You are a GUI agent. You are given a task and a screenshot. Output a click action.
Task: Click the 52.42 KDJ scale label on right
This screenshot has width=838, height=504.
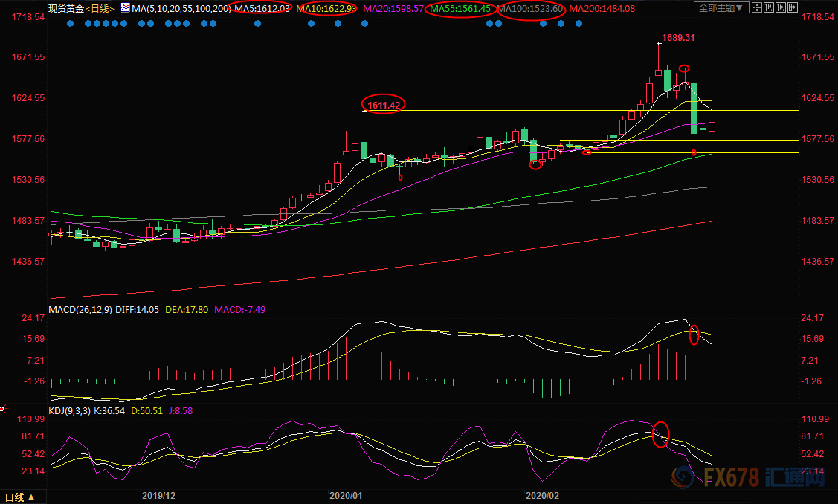coord(812,454)
